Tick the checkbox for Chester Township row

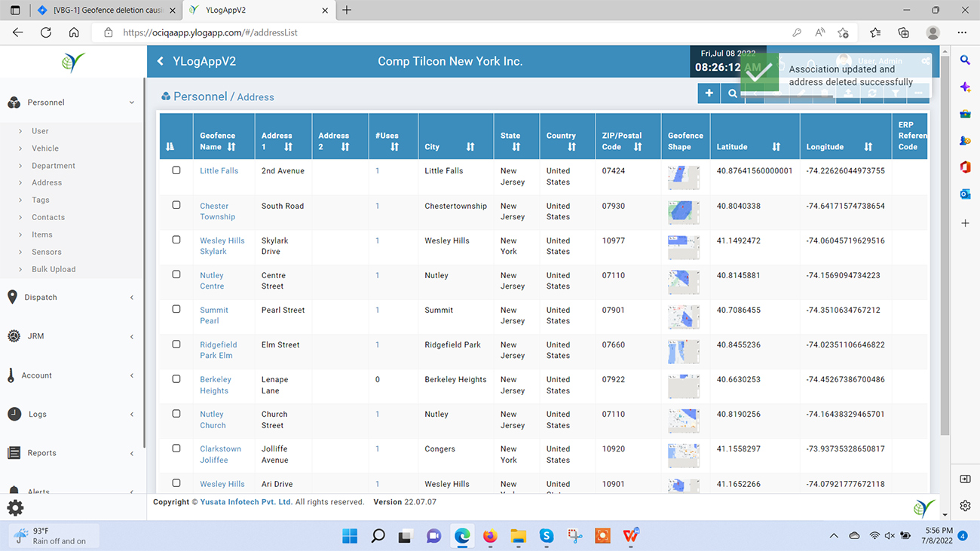point(176,205)
